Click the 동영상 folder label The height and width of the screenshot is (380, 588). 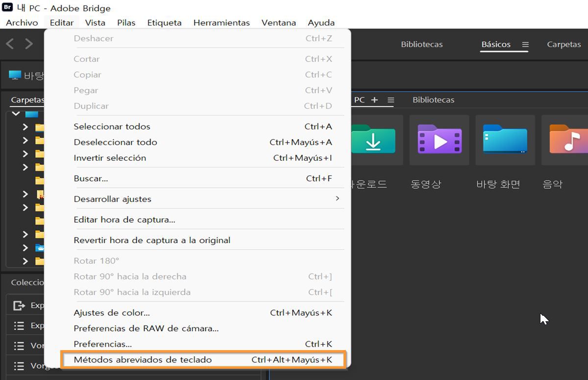point(426,185)
